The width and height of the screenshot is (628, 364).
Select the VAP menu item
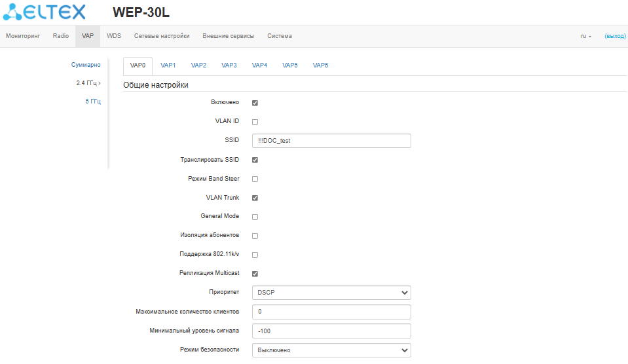[88, 36]
